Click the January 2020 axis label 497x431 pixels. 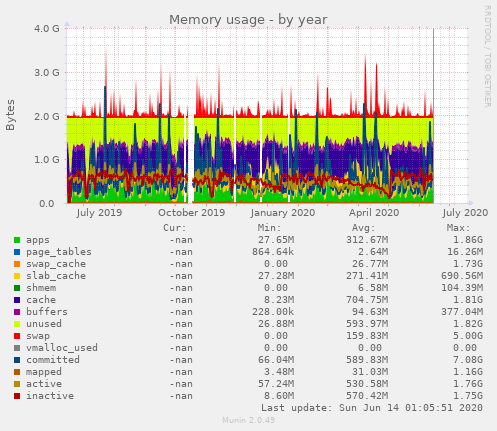click(x=283, y=213)
